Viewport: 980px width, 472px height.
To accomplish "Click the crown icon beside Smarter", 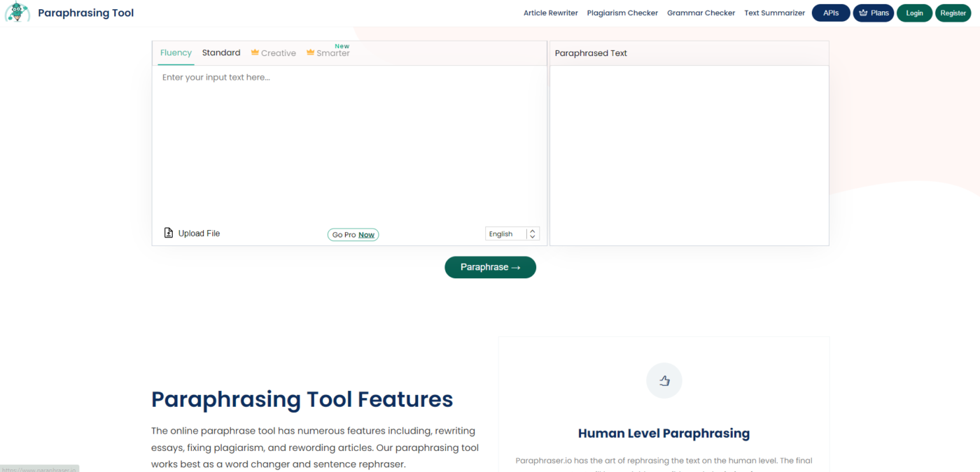I will click(x=310, y=52).
